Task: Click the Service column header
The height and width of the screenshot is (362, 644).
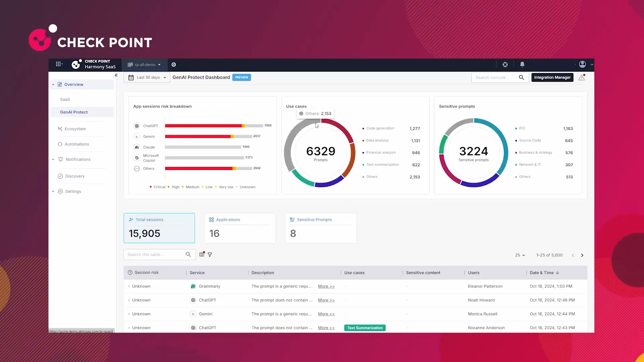Action: click(197, 273)
